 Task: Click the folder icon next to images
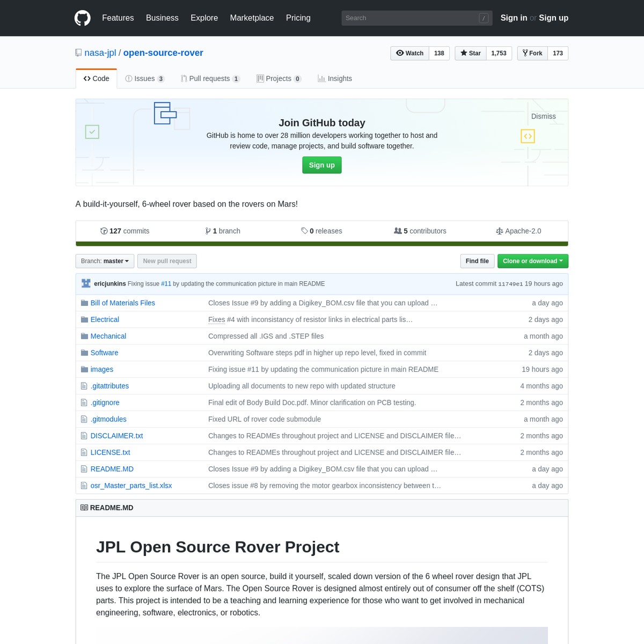point(84,369)
